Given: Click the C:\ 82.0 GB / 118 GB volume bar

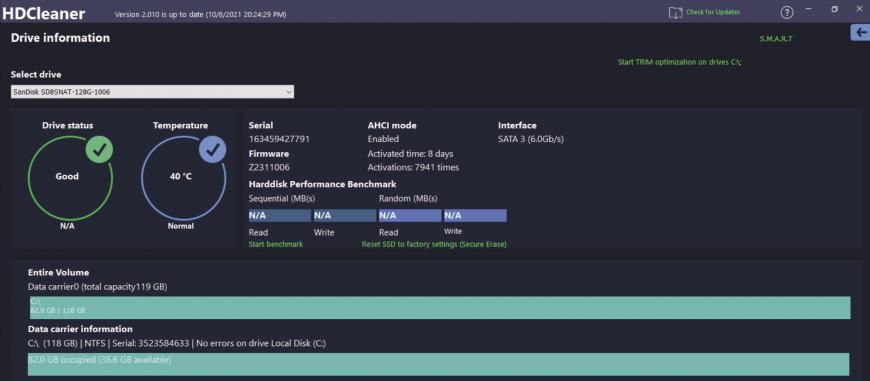Looking at the screenshot, I should (x=440, y=307).
